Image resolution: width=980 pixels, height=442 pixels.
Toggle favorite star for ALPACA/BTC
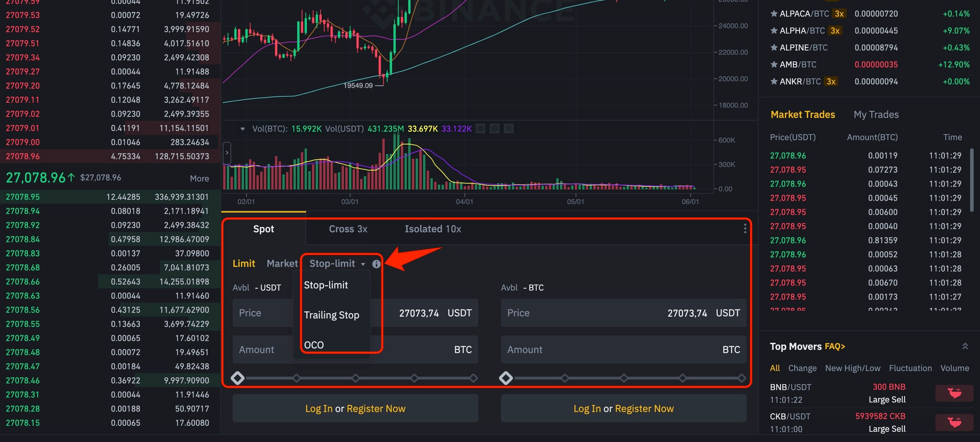[x=774, y=14]
